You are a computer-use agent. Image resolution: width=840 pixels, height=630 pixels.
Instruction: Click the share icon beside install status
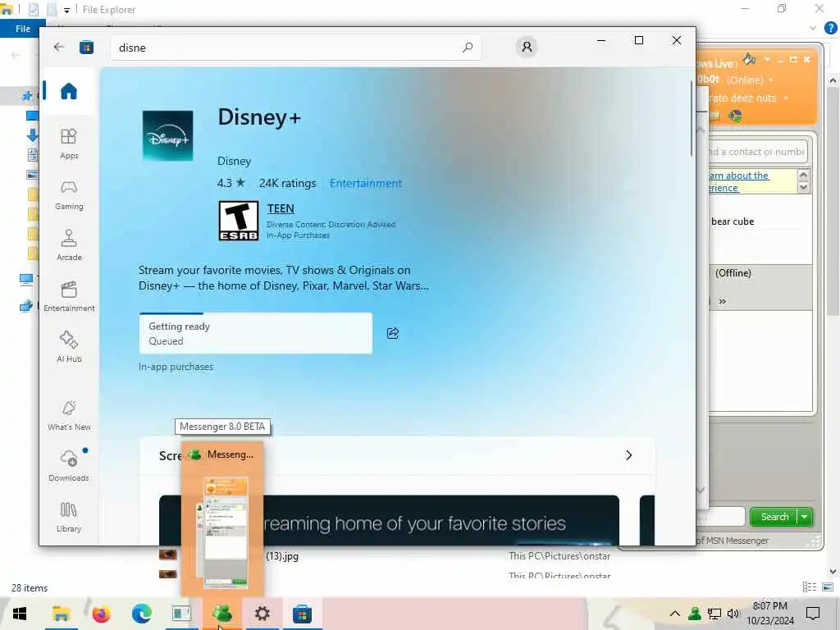tap(393, 333)
